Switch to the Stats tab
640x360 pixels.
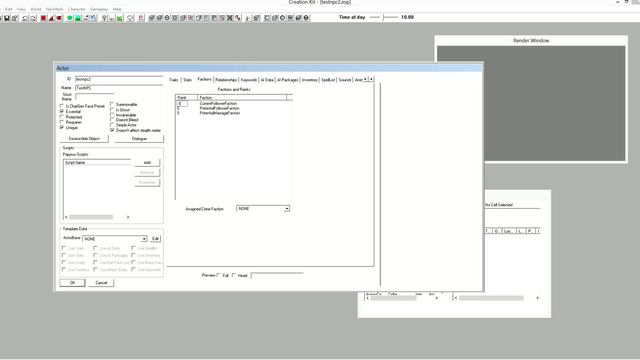[187, 80]
